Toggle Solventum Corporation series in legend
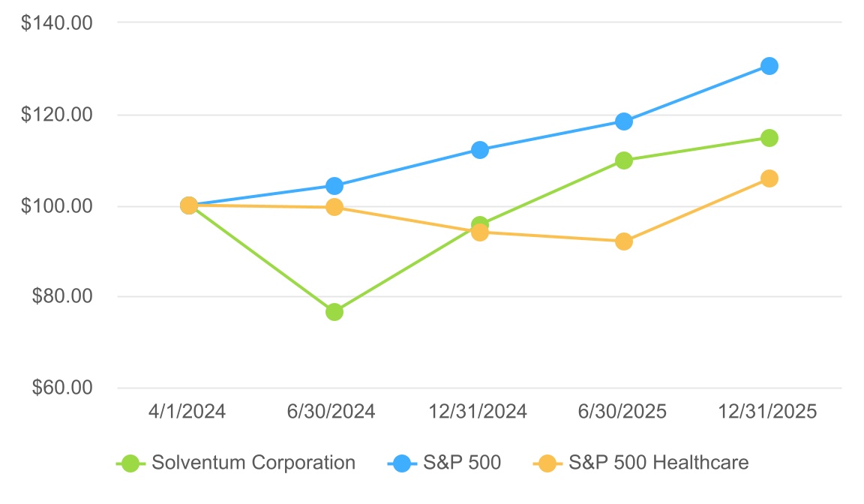This screenshot has height=504, width=864. [253, 463]
